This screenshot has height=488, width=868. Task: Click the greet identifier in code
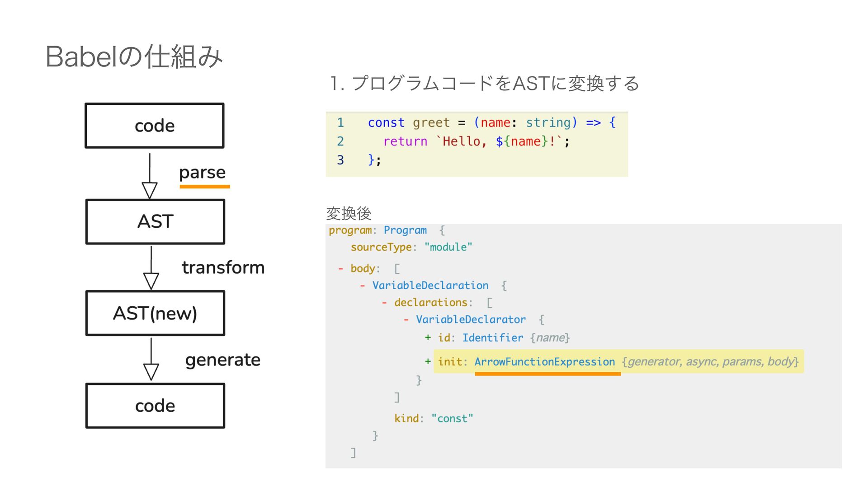click(431, 123)
